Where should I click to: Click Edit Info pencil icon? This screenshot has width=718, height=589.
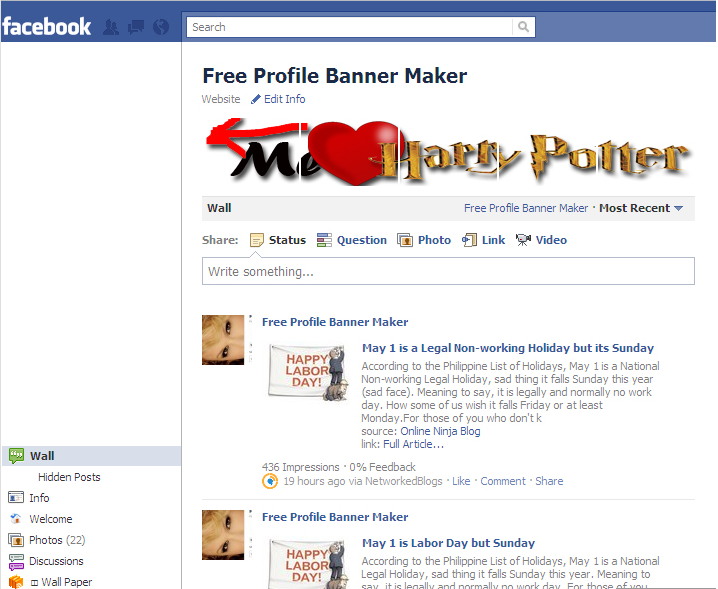click(256, 99)
